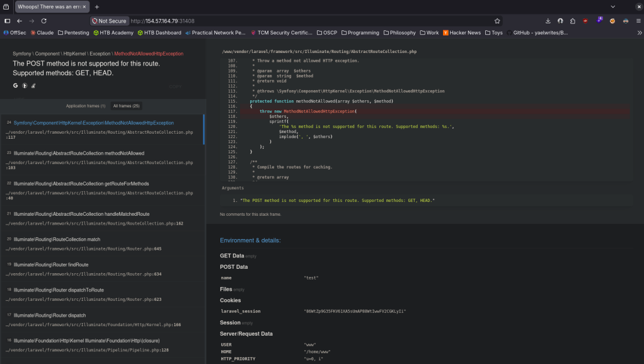
Task: Bookmark this page with the star icon
Action: pos(497,21)
